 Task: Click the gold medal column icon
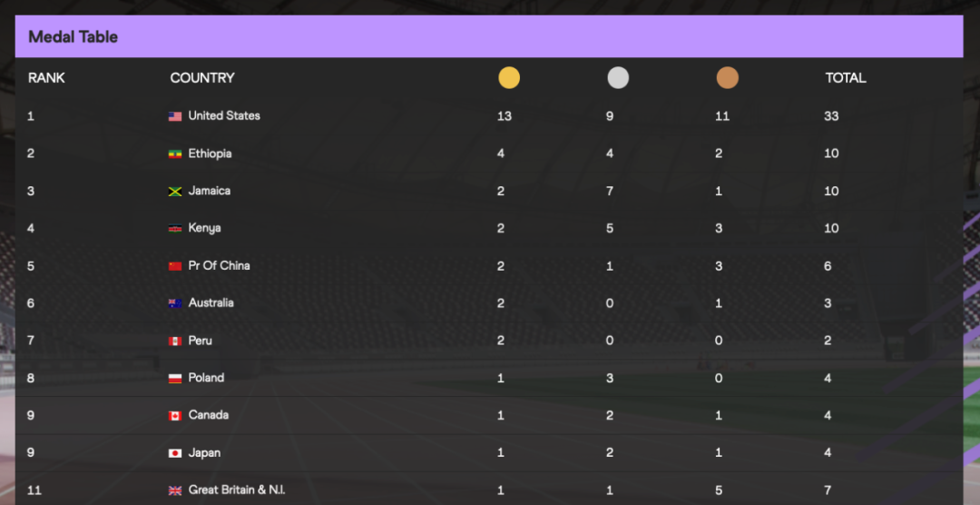pyautogui.click(x=509, y=78)
